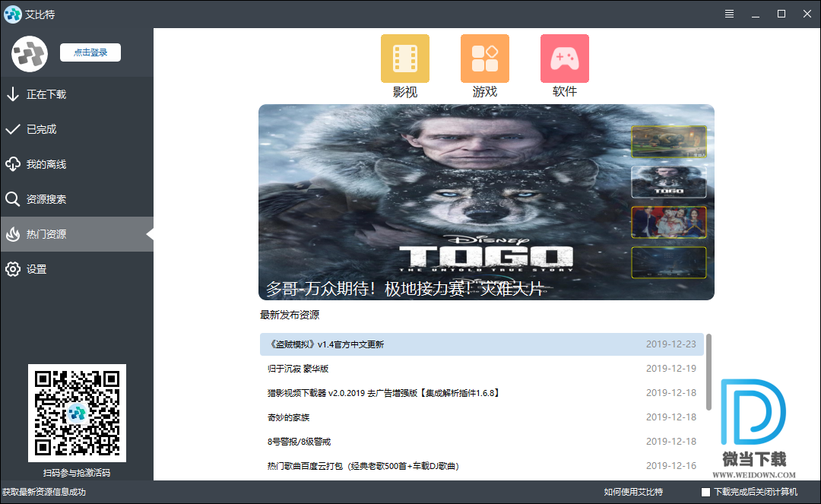Click the 软件 label under red icon
The height and width of the screenshot is (504, 821).
(x=564, y=92)
